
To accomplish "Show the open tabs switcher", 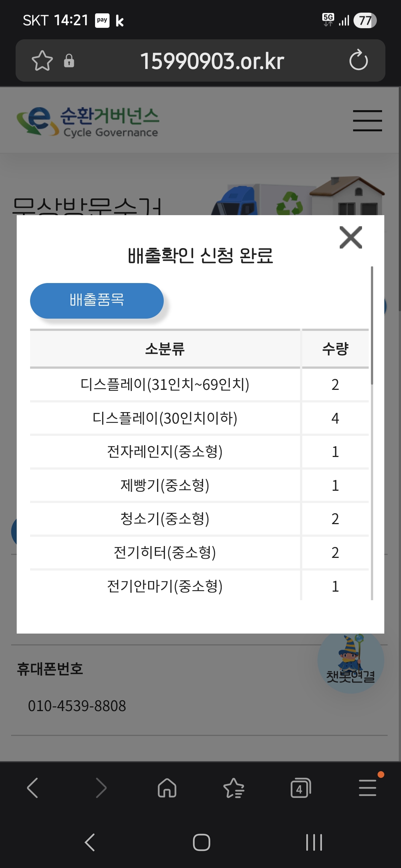I will (300, 788).
